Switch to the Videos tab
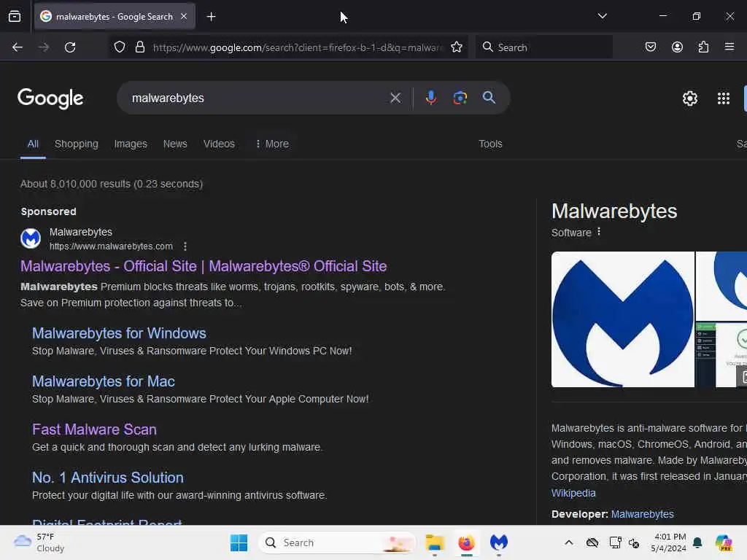This screenshot has width=747, height=560. (x=219, y=144)
